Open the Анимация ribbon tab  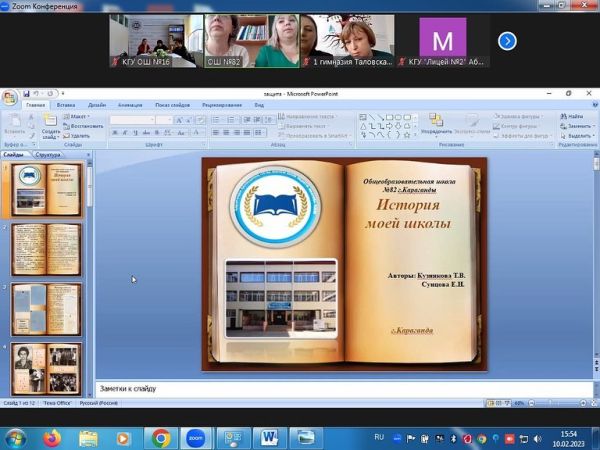130,104
